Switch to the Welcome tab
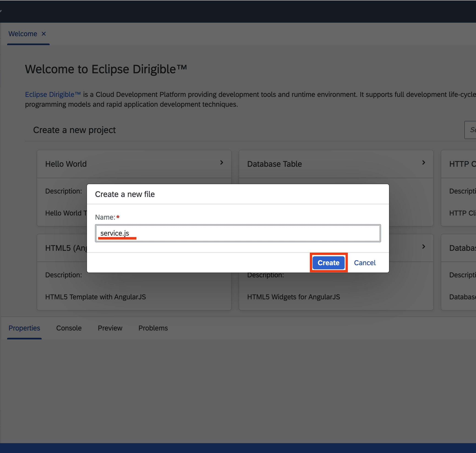476x453 pixels. tap(23, 34)
